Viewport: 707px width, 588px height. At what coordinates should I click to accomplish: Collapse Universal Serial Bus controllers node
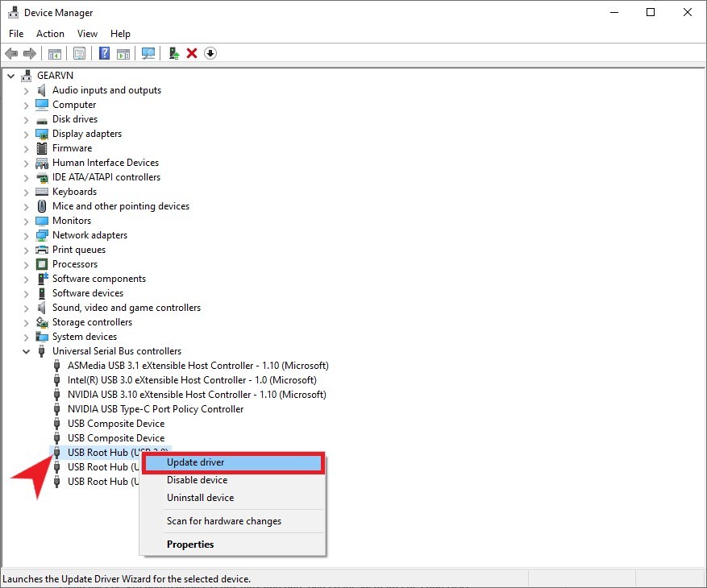pyautogui.click(x=27, y=351)
